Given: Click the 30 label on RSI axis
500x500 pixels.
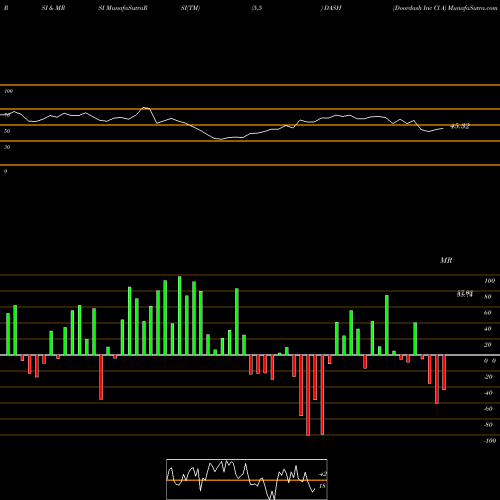Looking at the screenshot, I should click(x=7, y=147).
